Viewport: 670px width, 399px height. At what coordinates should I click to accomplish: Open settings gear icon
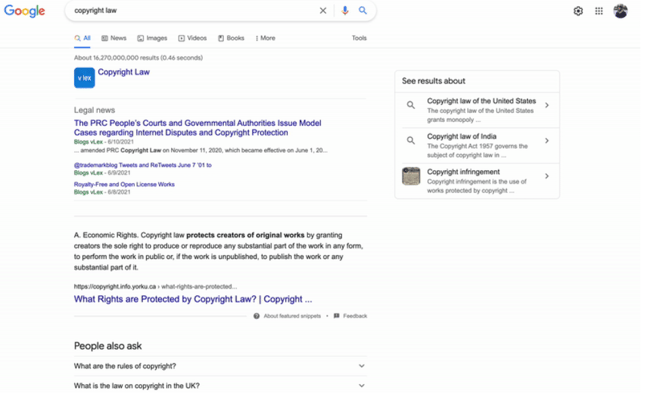point(578,11)
